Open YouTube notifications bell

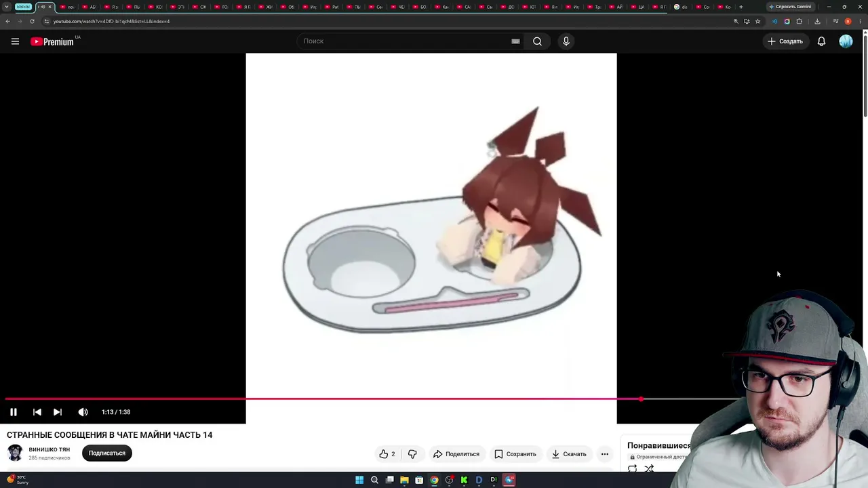[x=821, y=41]
